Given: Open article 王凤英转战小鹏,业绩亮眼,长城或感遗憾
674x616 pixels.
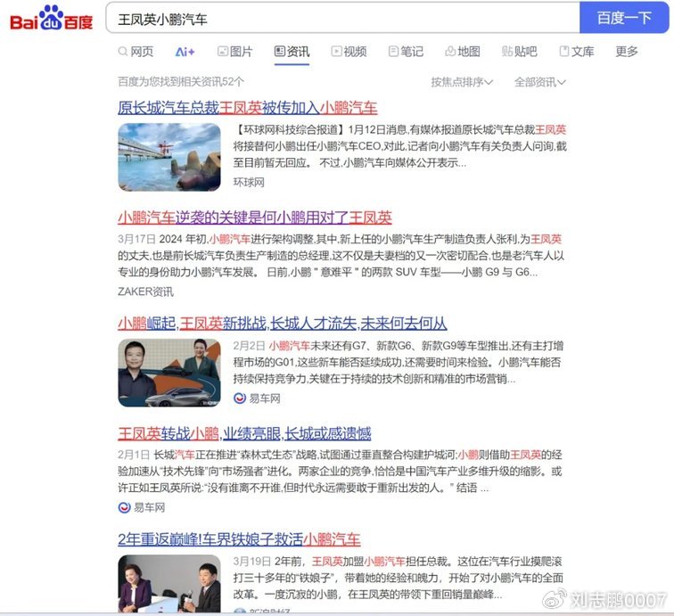Looking at the screenshot, I should 244,433.
